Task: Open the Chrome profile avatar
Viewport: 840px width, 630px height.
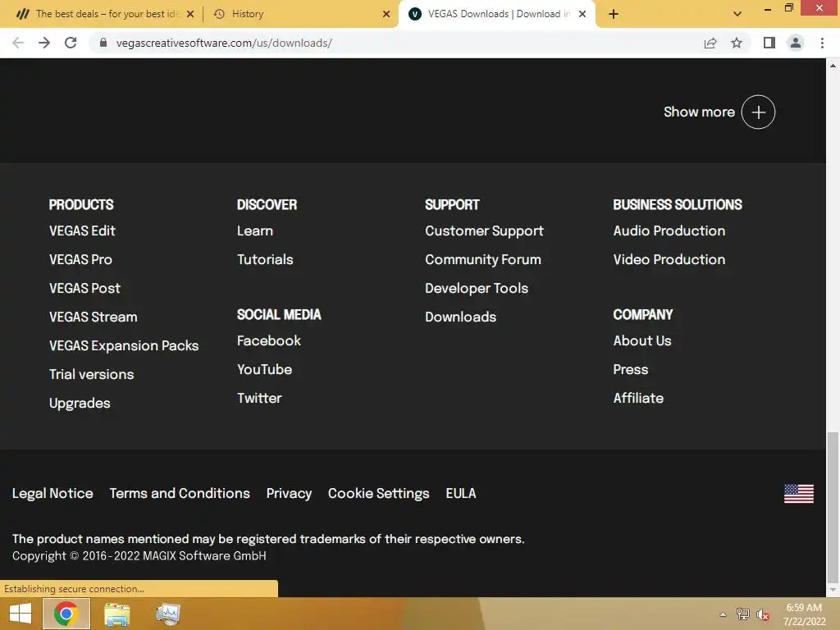Action: tap(796, 43)
